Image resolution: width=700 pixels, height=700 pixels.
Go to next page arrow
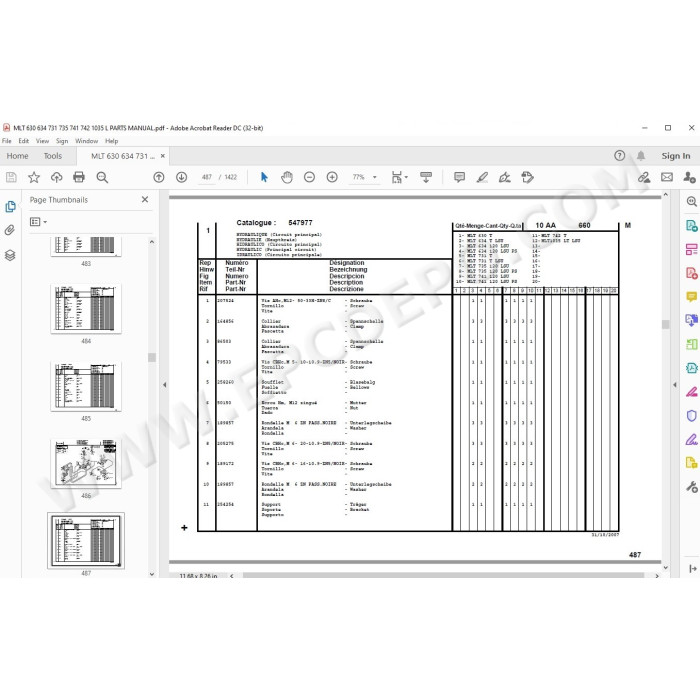tap(181, 177)
